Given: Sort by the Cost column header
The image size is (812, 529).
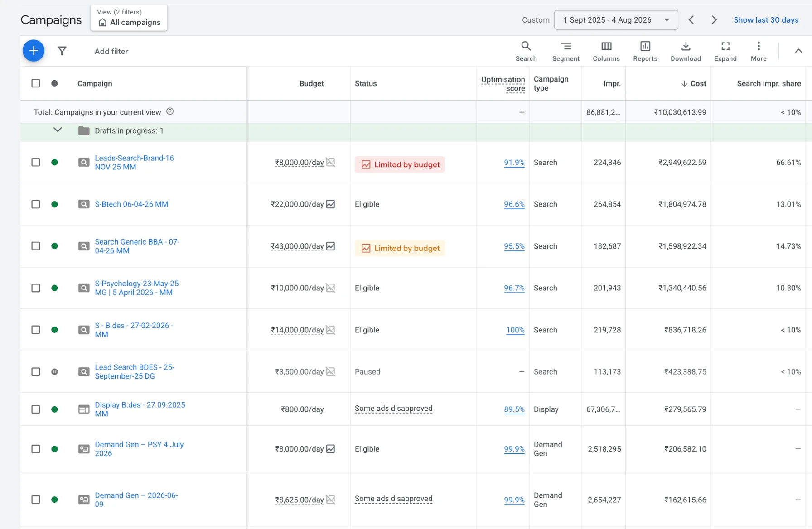Looking at the screenshot, I should pos(693,83).
